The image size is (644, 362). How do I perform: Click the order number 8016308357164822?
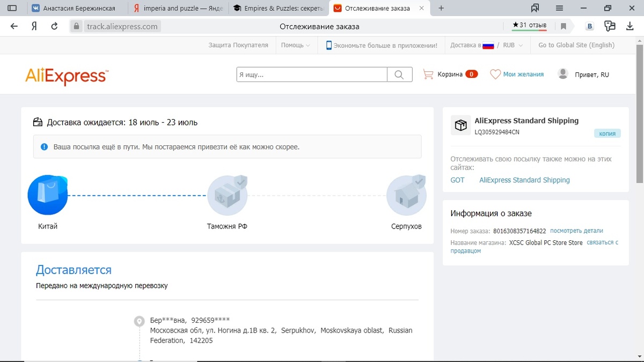point(519,231)
